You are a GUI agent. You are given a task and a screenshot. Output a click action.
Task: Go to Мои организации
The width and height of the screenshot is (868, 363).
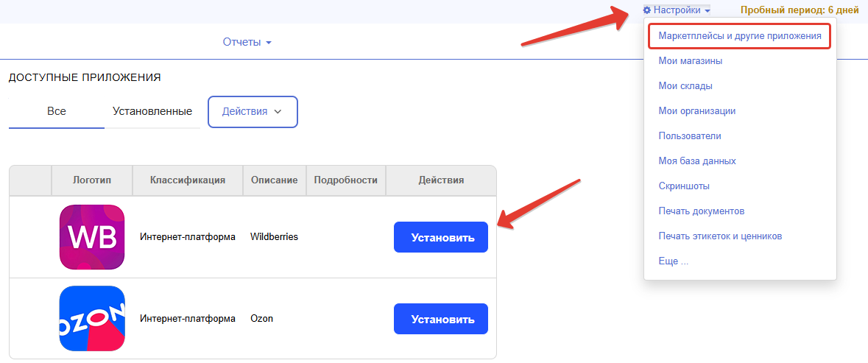point(696,111)
